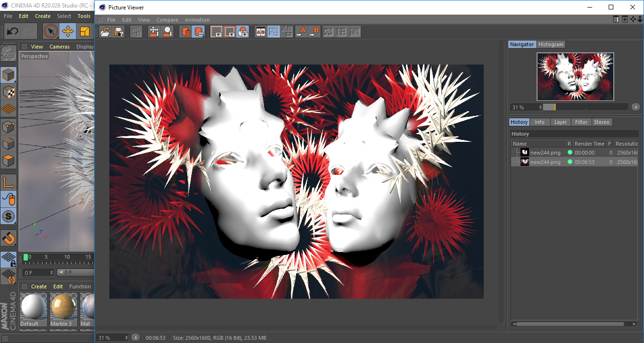644x343 pixels.
Task: Toggle the Difference AB compare icon
Action: point(287,32)
